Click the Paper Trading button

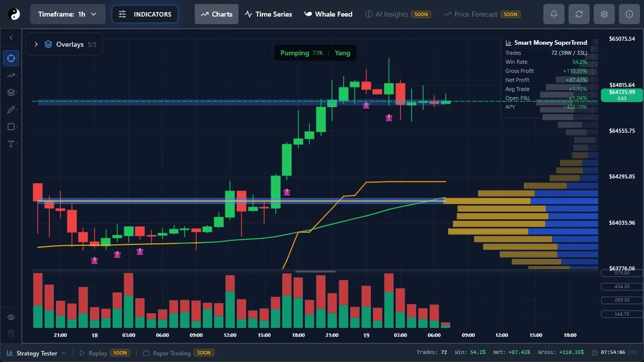[x=178, y=353]
